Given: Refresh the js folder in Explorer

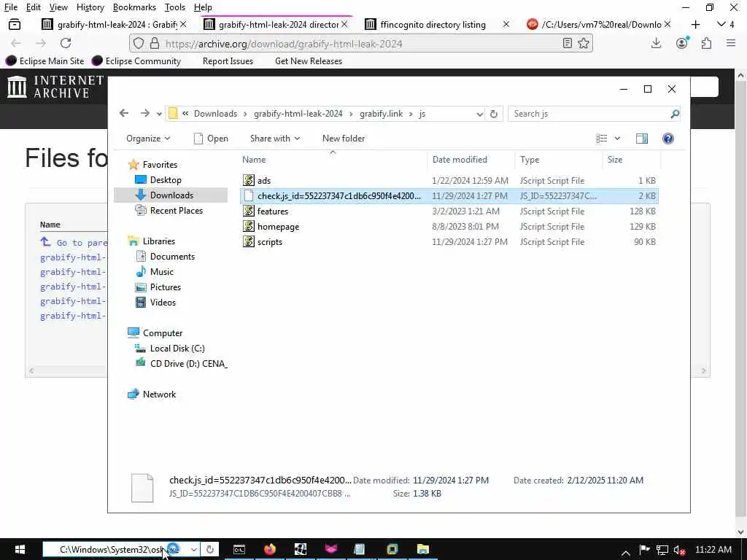Looking at the screenshot, I should (x=494, y=114).
